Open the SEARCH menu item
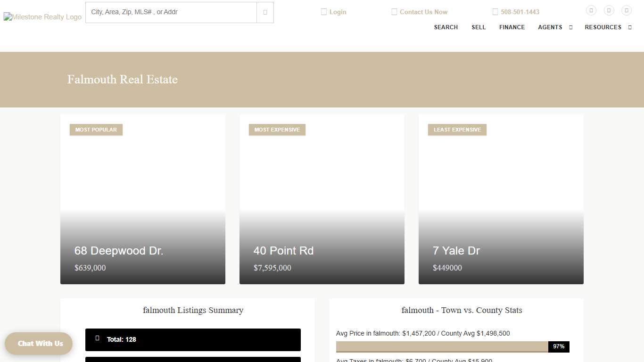 tap(446, 27)
